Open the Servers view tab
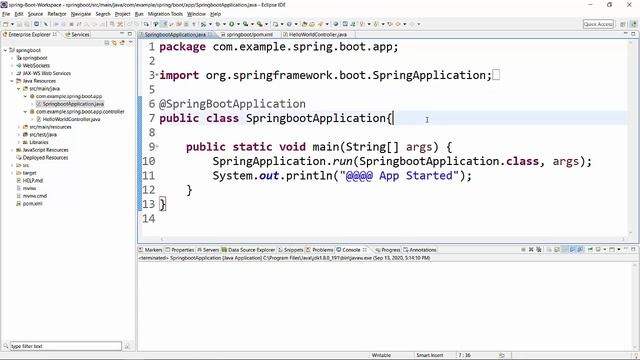Screen dimensions: 640x360 208,250
